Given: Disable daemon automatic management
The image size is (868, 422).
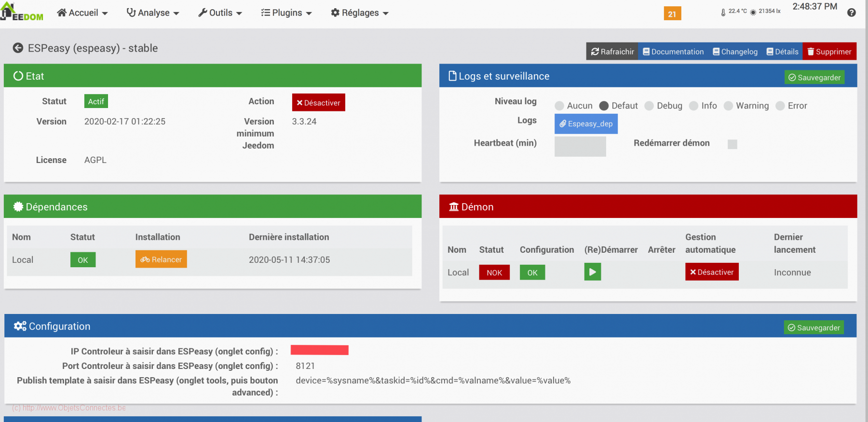Looking at the screenshot, I should coord(712,272).
